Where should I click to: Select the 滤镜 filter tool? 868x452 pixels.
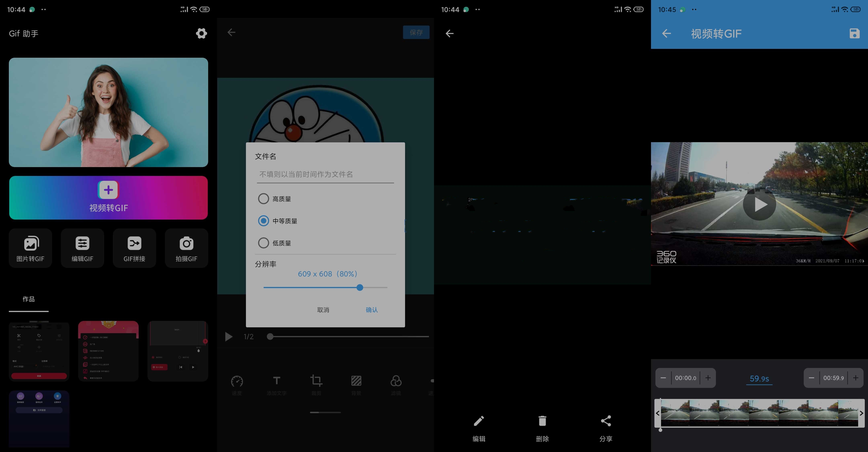coord(396,384)
